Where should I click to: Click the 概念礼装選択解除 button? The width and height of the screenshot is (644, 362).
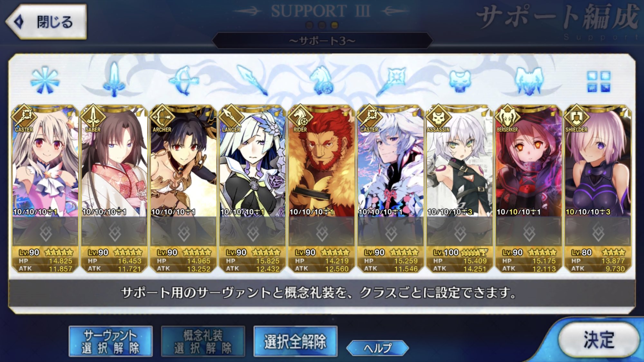pyautogui.click(x=203, y=341)
